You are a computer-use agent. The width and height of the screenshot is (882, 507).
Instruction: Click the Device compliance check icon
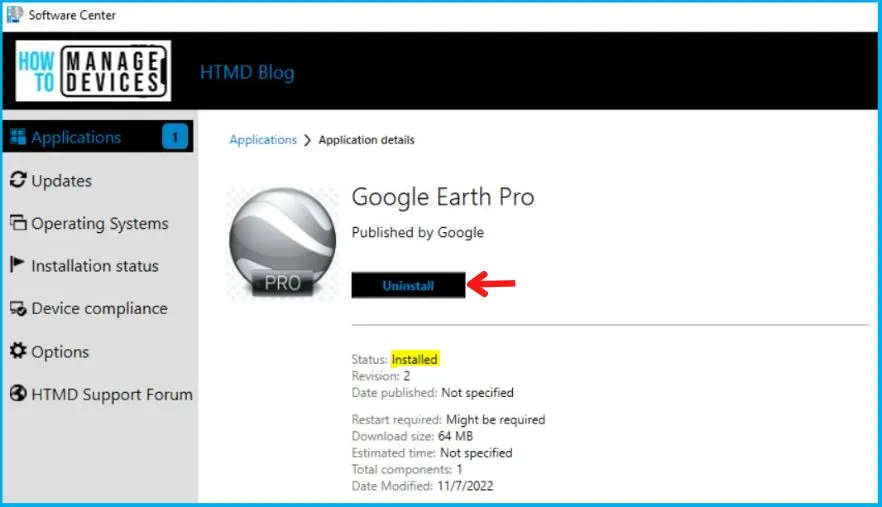(x=17, y=308)
